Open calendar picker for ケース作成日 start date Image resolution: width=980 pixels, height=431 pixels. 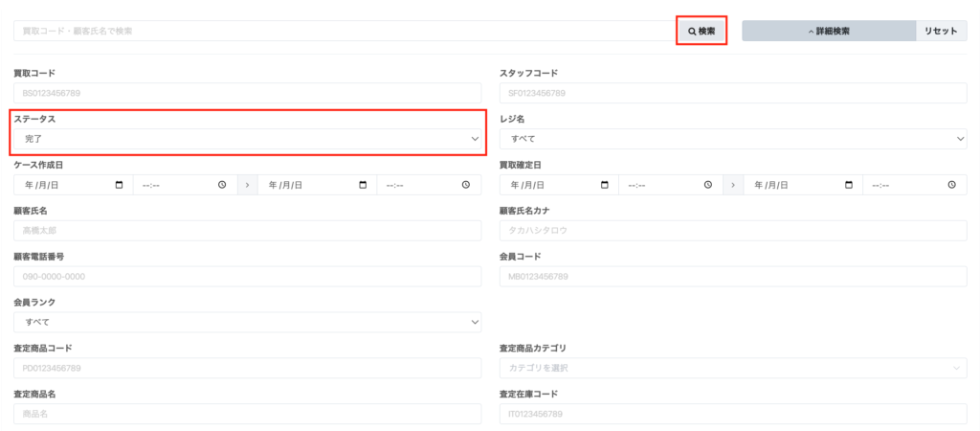click(x=119, y=185)
